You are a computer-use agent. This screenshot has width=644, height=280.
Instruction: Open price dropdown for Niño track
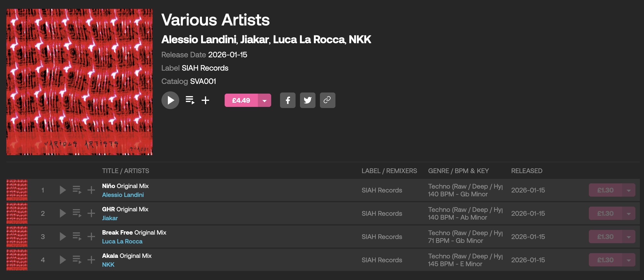click(628, 191)
